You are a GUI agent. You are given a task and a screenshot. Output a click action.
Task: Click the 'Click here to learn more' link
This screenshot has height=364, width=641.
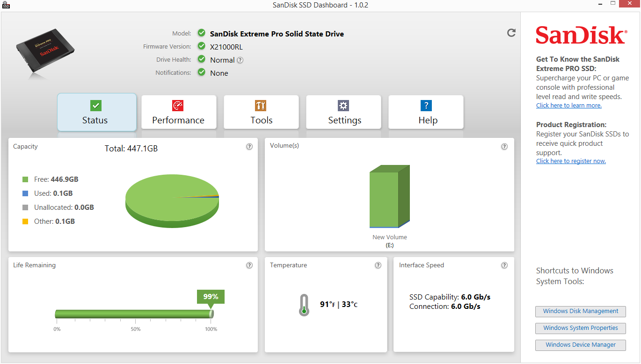569,106
